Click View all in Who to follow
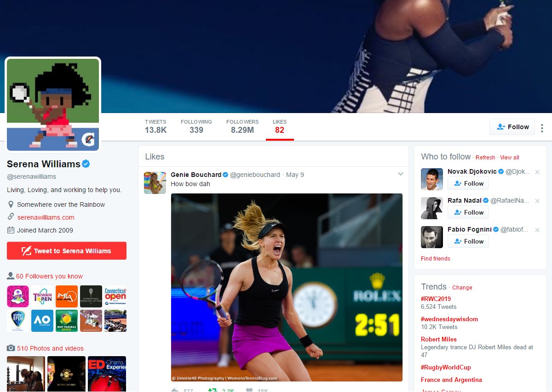552x392 pixels. tap(510, 158)
